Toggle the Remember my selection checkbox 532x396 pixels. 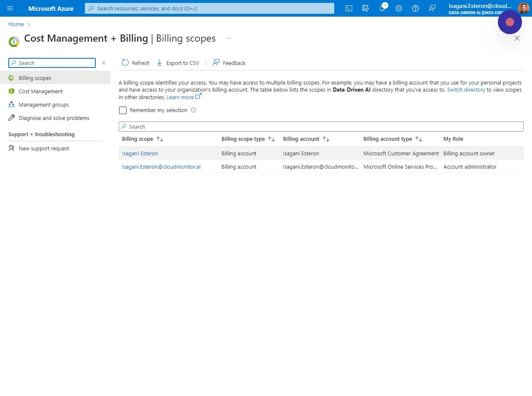click(123, 110)
